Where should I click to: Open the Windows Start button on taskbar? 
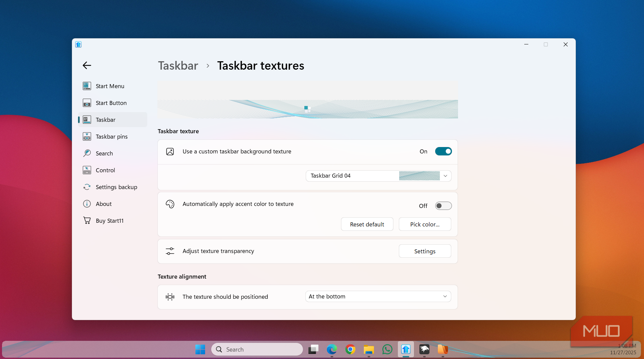pos(200,350)
